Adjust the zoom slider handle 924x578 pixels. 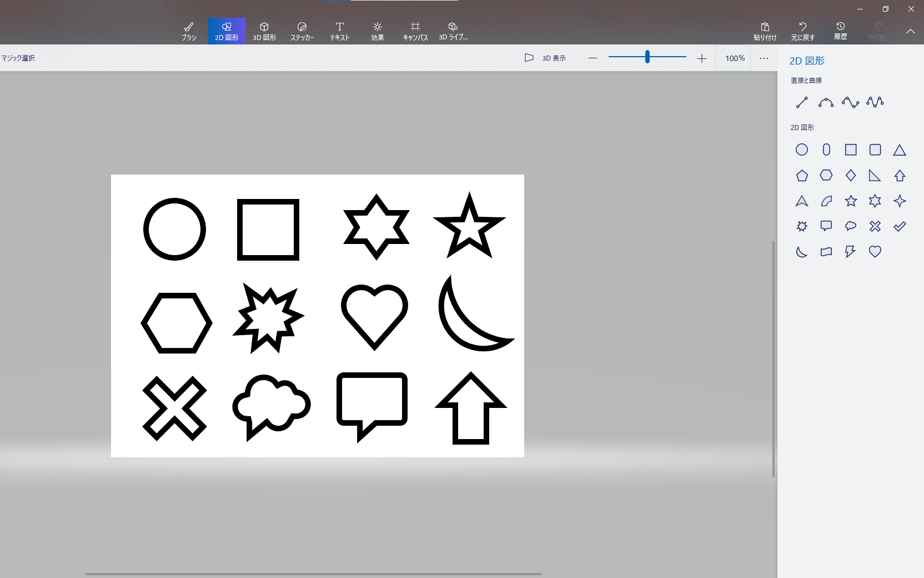(647, 57)
